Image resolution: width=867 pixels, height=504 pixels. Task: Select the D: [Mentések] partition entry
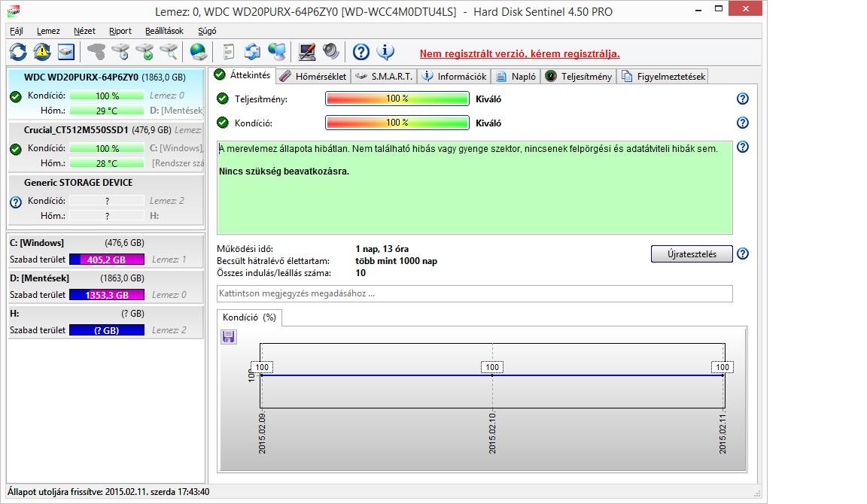click(x=105, y=287)
